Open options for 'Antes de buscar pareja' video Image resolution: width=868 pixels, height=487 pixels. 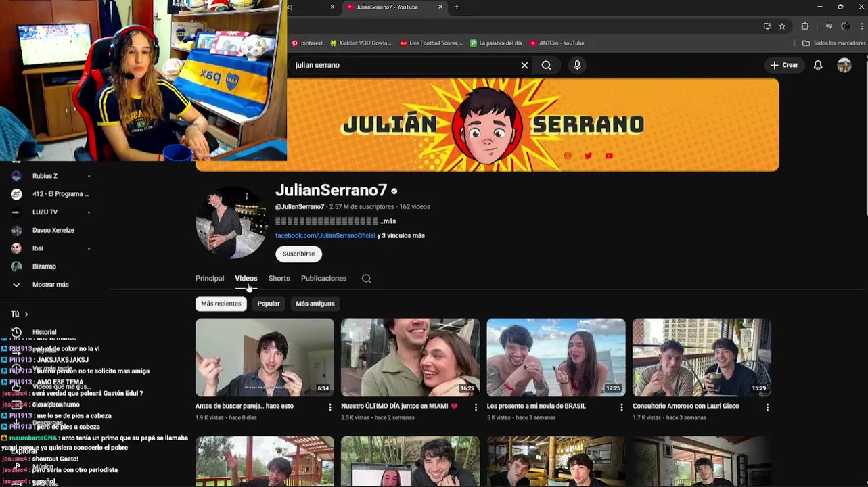click(x=330, y=407)
